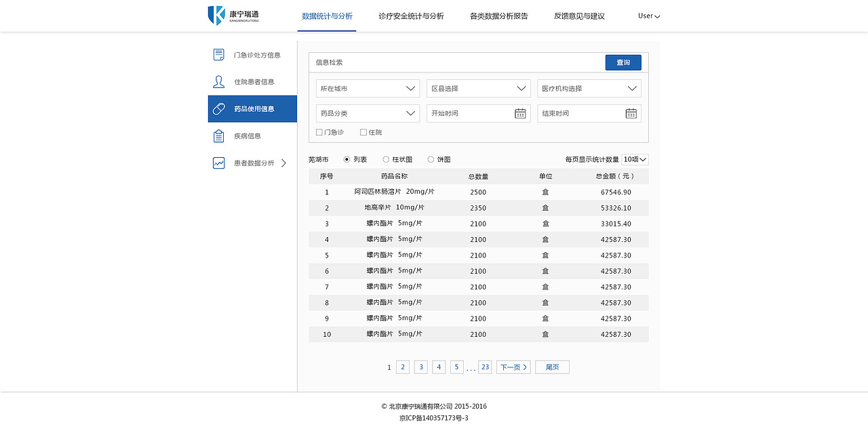Click the 总数量 column header

pos(478,176)
